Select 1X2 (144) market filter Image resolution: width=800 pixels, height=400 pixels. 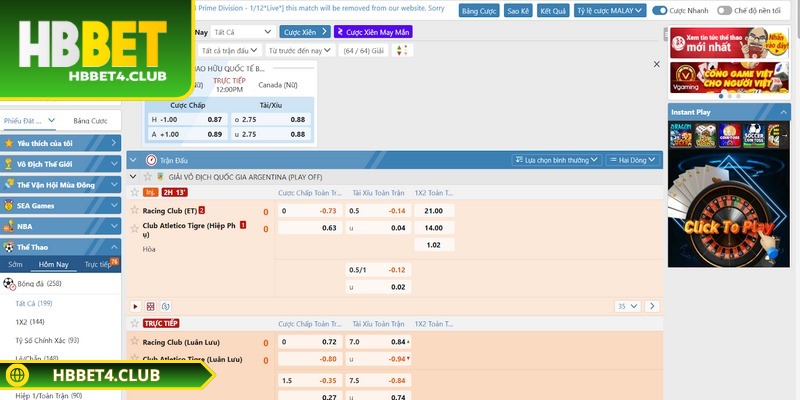[30, 322]
